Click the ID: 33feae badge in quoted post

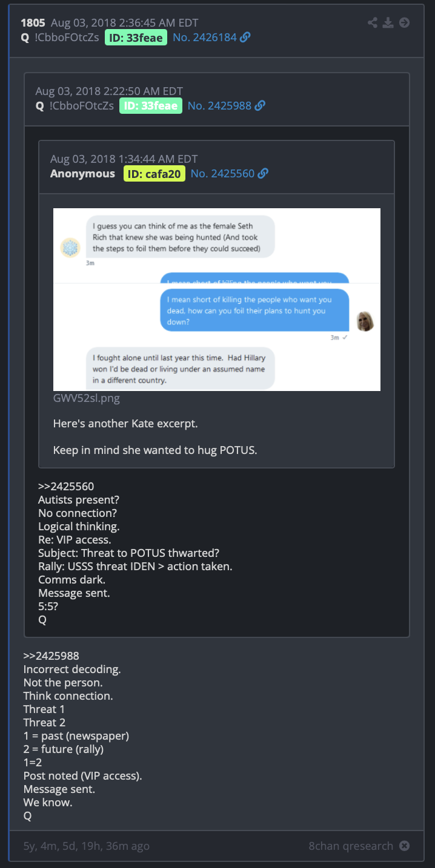click(x=151, y=106)
